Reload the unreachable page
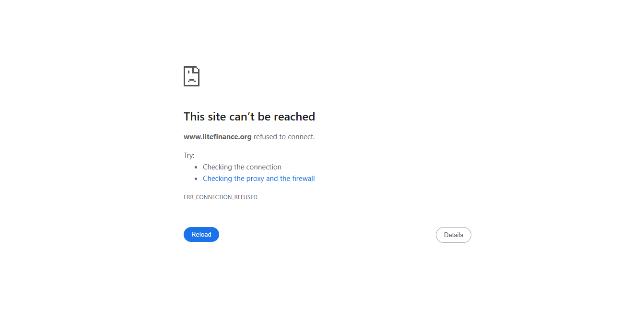The image size is (644, 324). pos(201,234)
